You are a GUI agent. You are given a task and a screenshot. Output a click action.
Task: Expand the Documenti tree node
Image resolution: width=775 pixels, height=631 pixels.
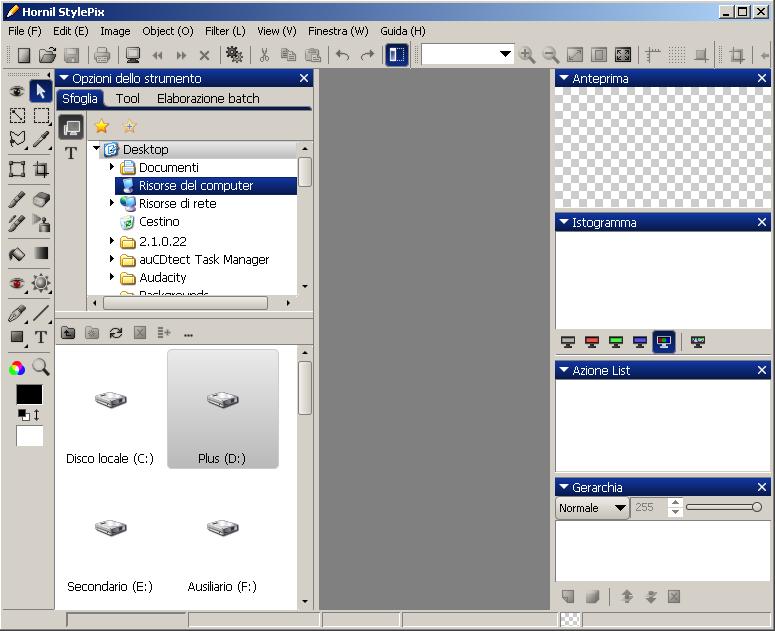[x=112, y=167]
